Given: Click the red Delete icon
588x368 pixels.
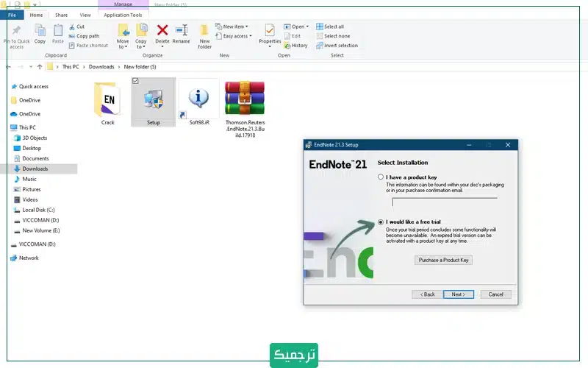Looking at the screenshot, I should 162,30.
